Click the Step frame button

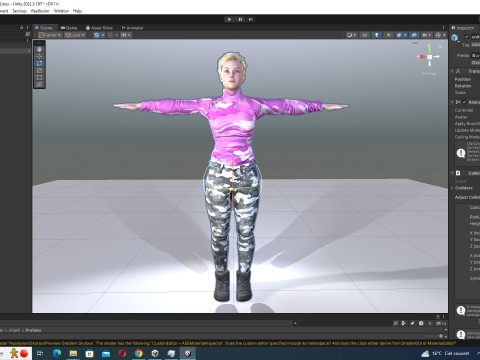[x=251, y=19]
